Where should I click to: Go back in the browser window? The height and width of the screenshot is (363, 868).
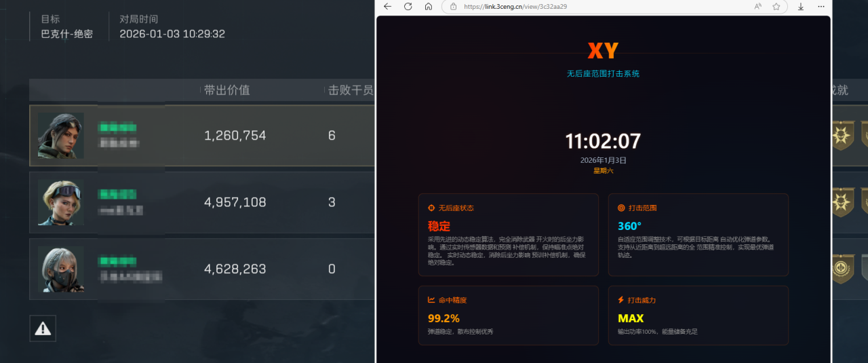(387, 6)
